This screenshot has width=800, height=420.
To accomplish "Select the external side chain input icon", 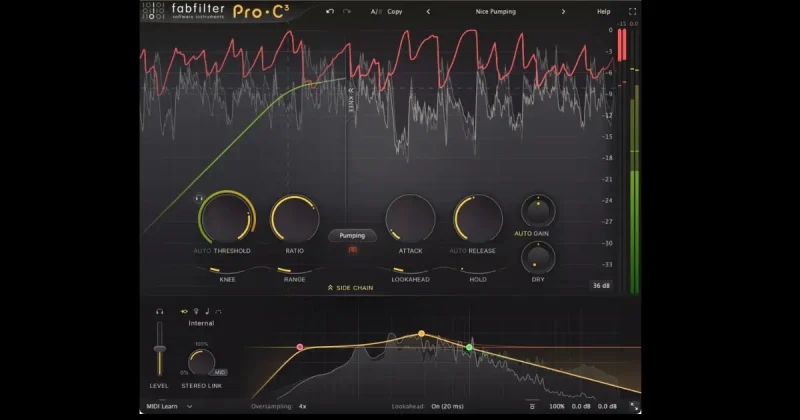I will tap(196, 311).
